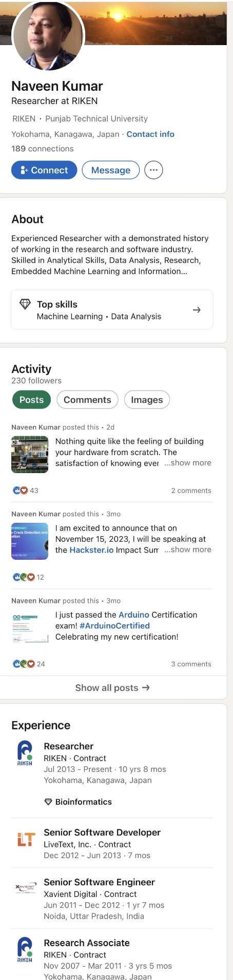Switch activity filter to Images
Viewport: 233px width, 980px height.
click(x=147, y=400)
